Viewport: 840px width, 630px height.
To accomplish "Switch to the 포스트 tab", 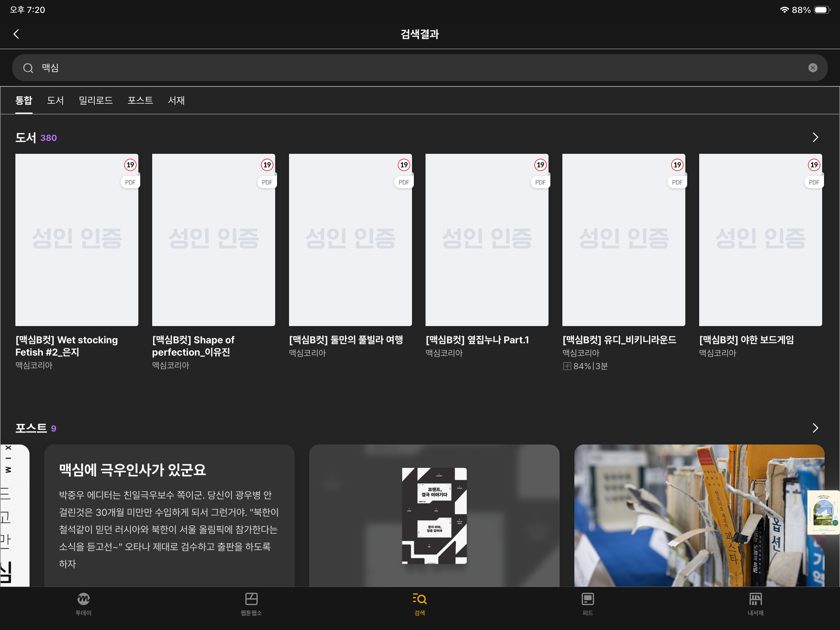I will pyautogui.click(x=140, y=100).
